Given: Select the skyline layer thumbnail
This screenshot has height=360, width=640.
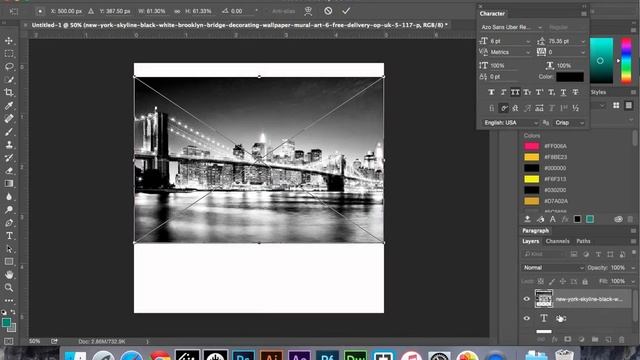Looking at the screenshot, I should (544, 299).
